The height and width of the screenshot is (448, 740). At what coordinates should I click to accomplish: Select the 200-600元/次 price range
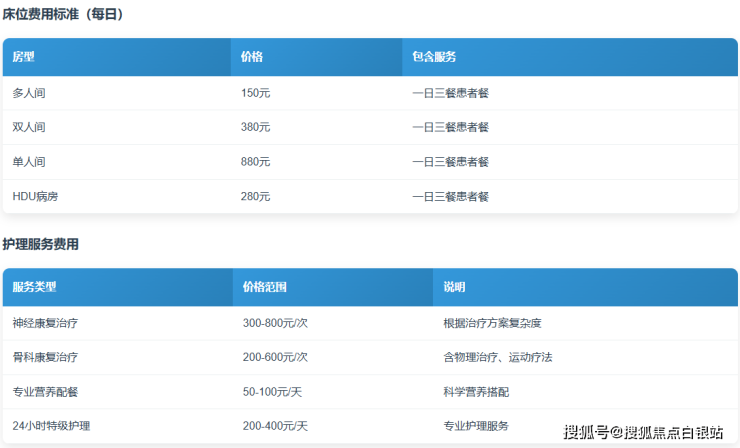pyautogui.click(x=274, y=357)
